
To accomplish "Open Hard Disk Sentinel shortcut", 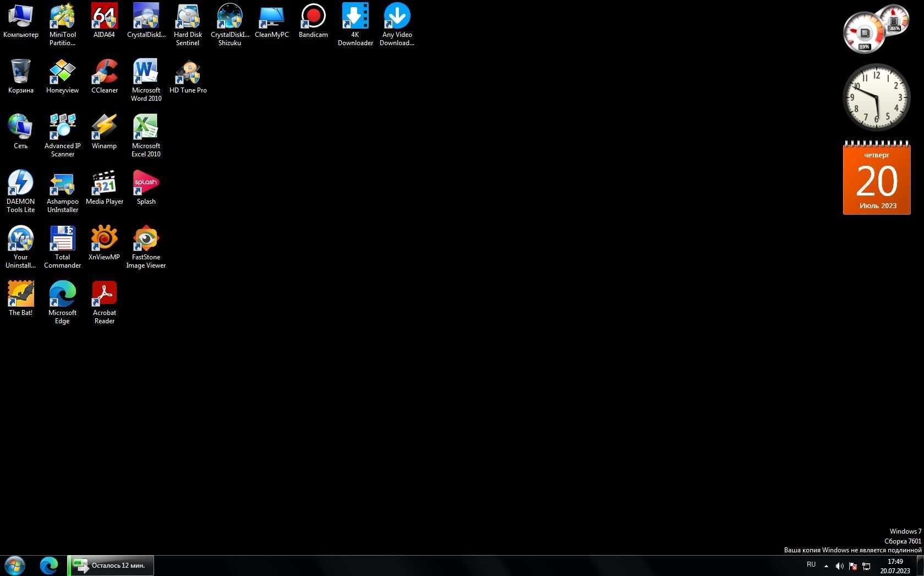I will pos(188,25).
